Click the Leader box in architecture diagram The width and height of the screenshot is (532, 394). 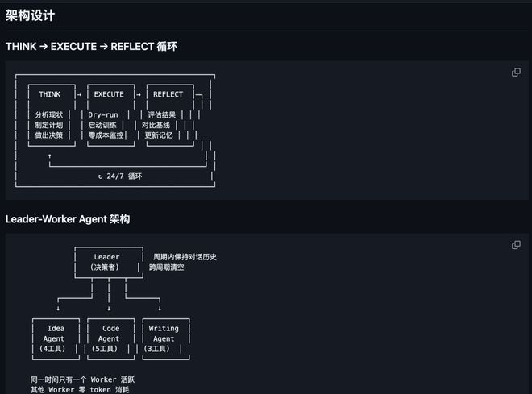point(106,262)
